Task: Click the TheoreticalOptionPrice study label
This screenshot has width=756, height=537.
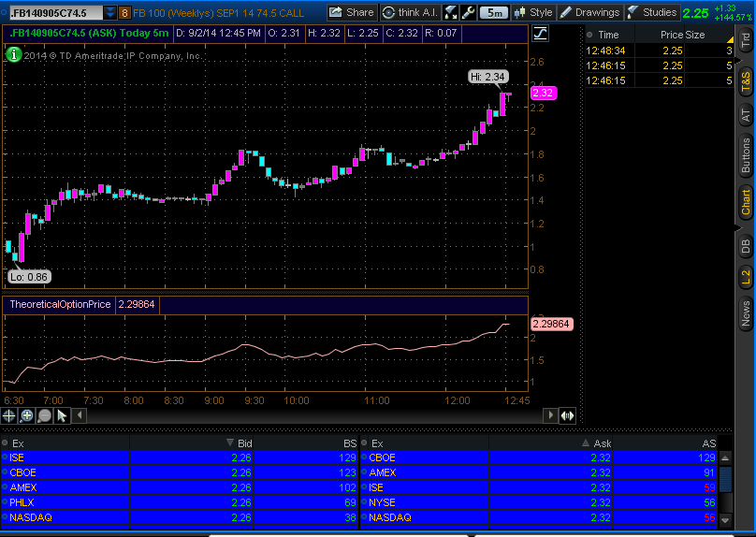Action: pos(60,304)
